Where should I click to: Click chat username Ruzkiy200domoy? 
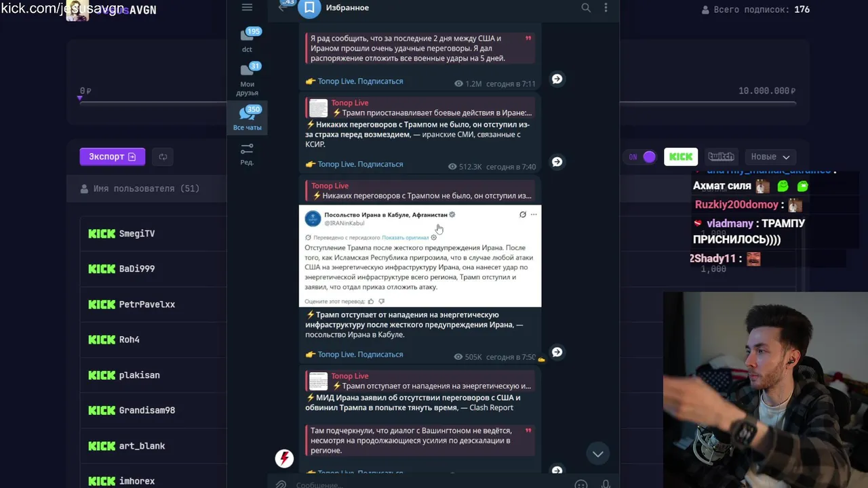click(737, 205)
